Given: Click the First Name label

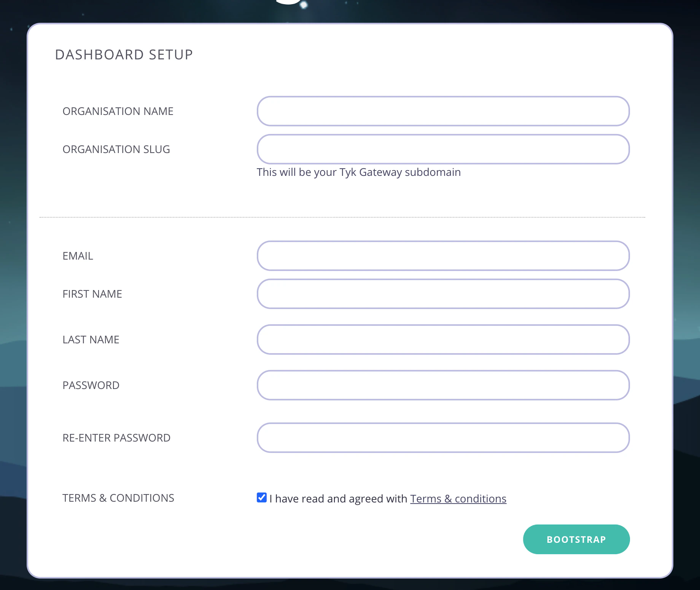Looking at the screenshot, I should click(92, 293).
